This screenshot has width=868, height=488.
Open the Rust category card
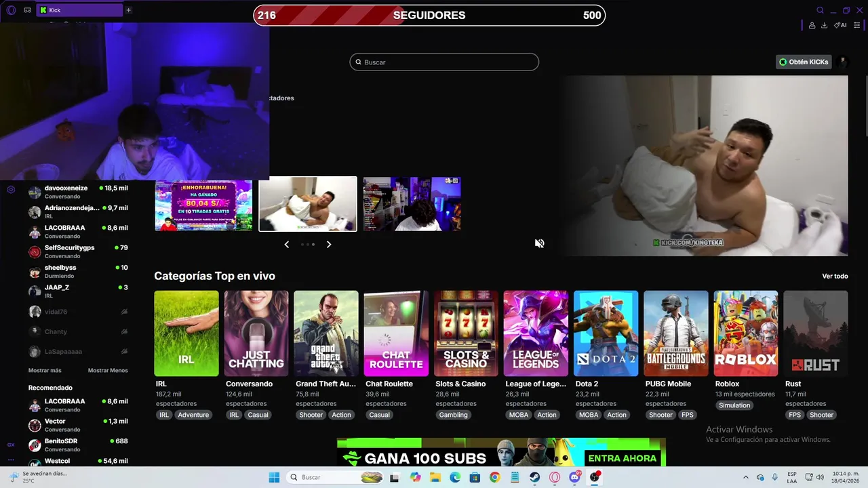pyautogui.click(x=816, y=333)
